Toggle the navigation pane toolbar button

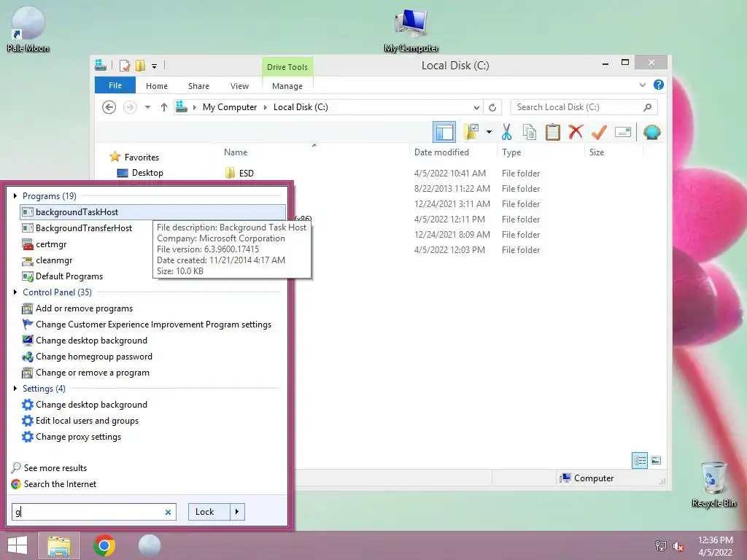click(x=444, y=132)
